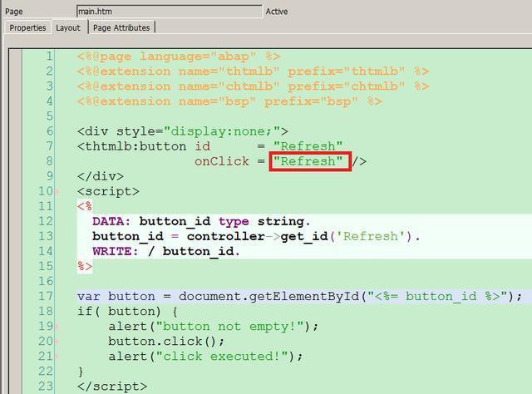Click the DATA: button_id type string line
Viewport: 532px width, 394px height.
(x=201, y=221)
